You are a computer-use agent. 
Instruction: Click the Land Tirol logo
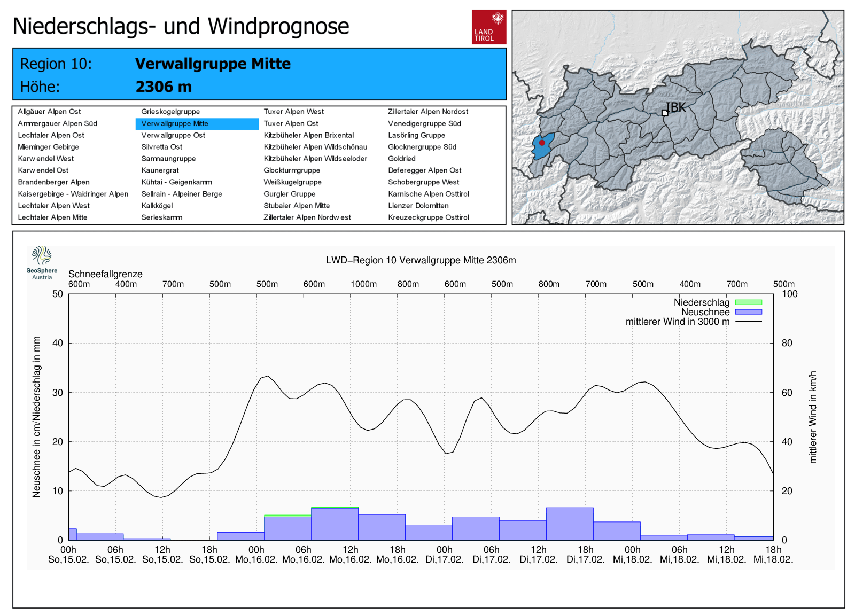(x=488, y=27)
